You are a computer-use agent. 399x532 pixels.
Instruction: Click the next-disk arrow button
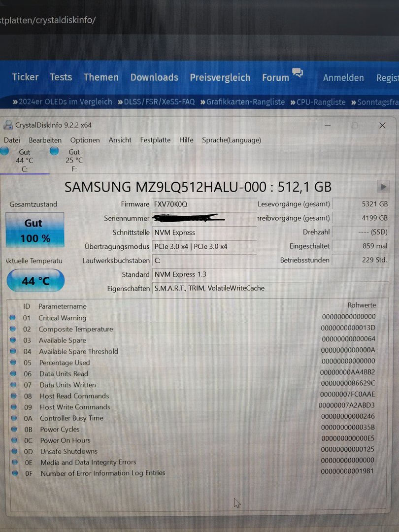(x=383, y=187)
